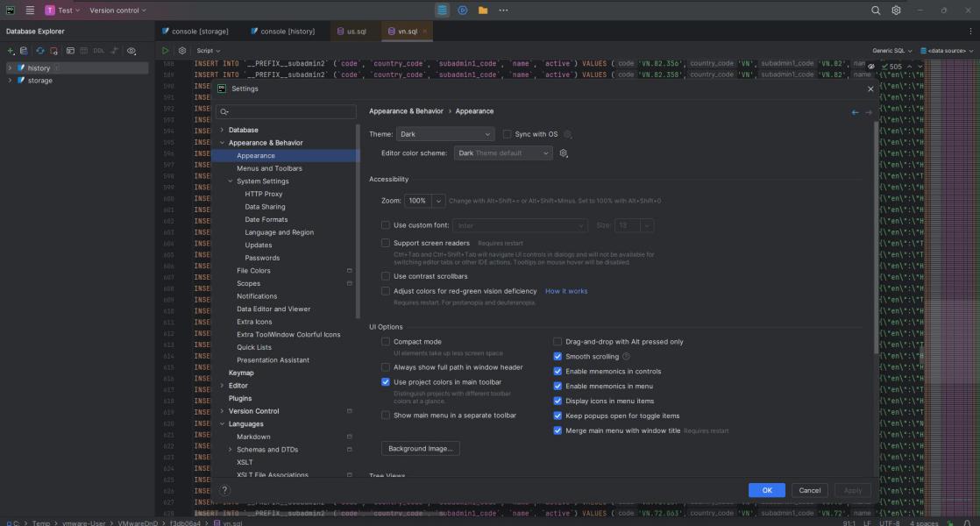Select Menus and Toolbars in settings tree
980x526 pixels.
[269, 168]
